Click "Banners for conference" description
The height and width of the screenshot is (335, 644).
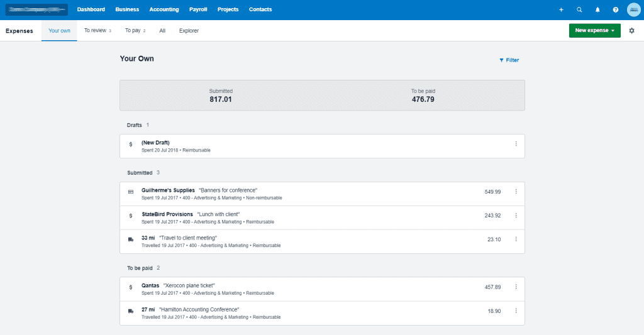[228, 190]
